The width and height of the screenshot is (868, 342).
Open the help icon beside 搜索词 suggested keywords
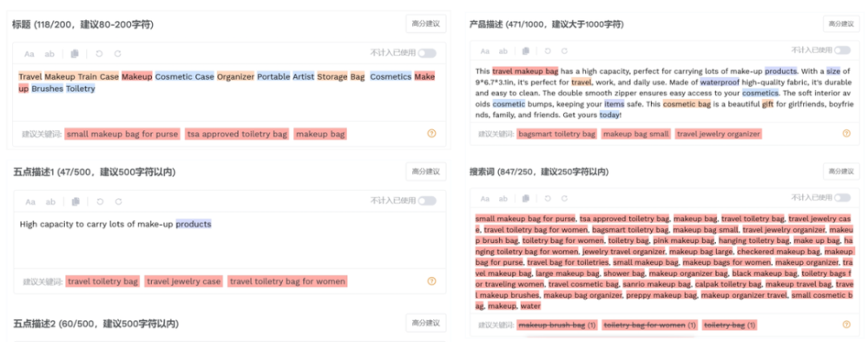[846, 325]
